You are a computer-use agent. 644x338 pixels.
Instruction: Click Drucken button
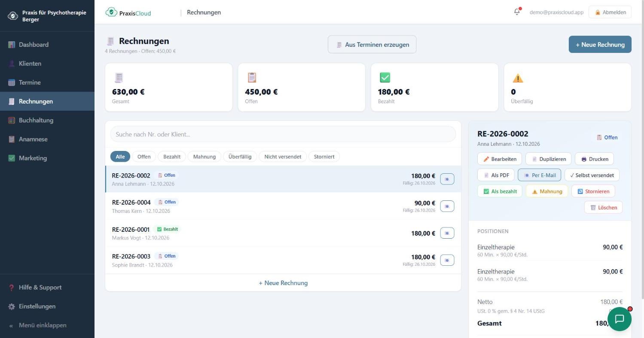pyautogui.click(x=595, y=159)
